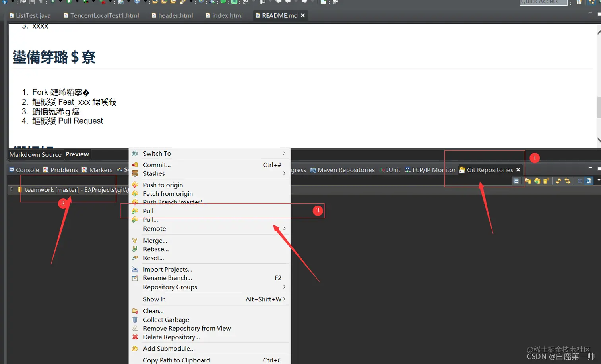Open the Markers view tab
The width and height of the screenshot is (601, 364).
click(x=97, y=170)
